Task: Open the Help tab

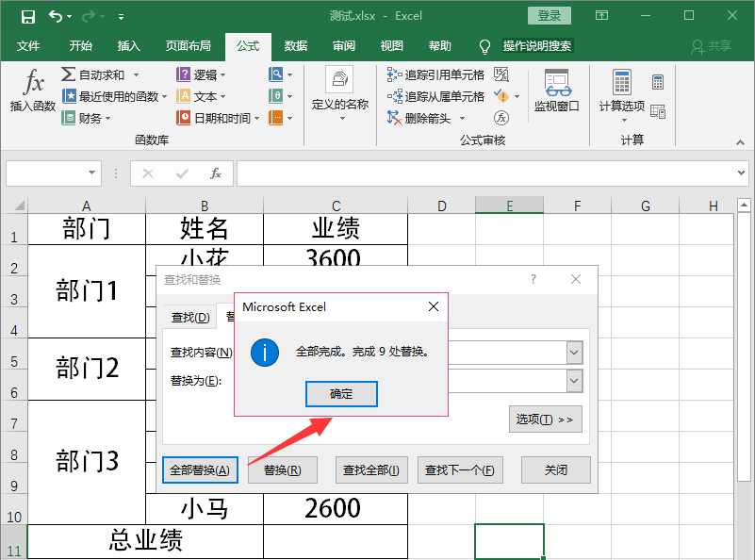Action: coord(439,46)
